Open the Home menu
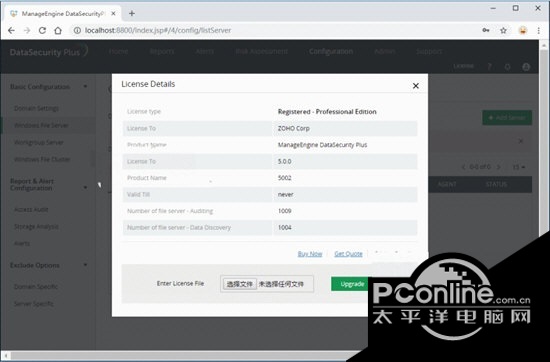This screenshot has width=550, height=362. pos(118,52)
